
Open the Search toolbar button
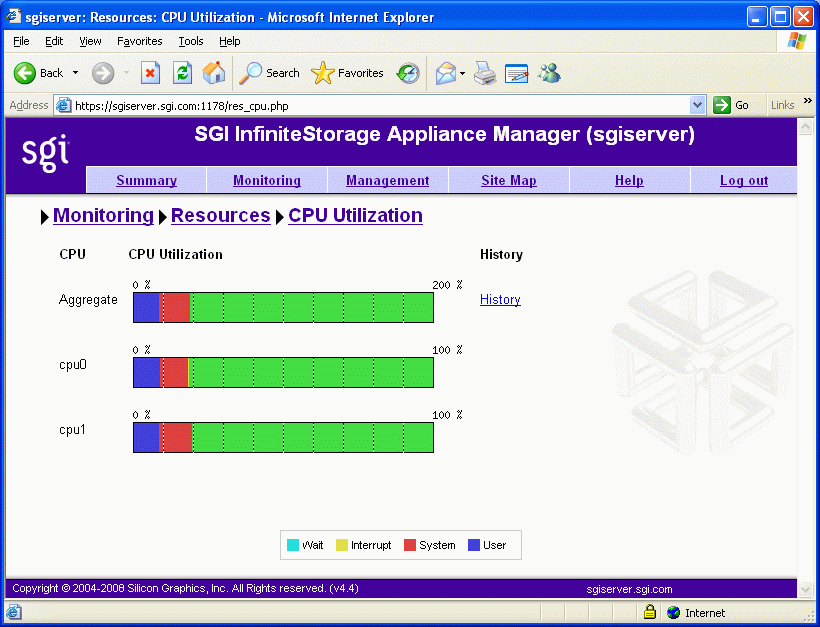(269, 73)
